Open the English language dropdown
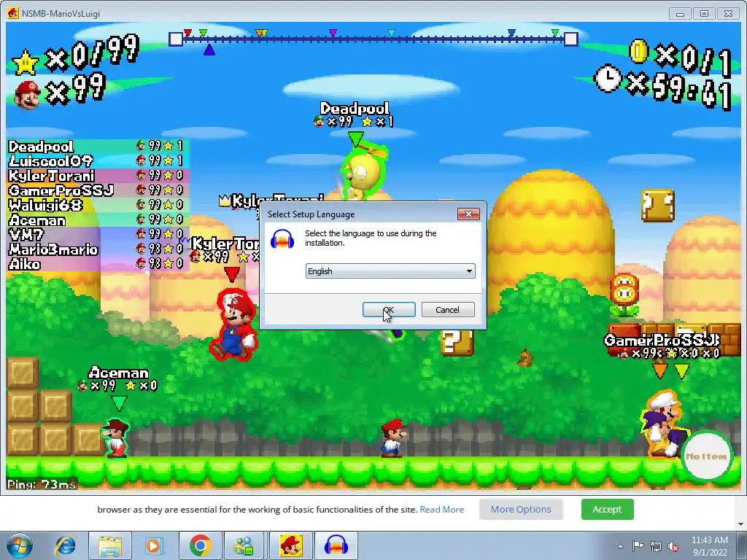 [x=390, y=271]
